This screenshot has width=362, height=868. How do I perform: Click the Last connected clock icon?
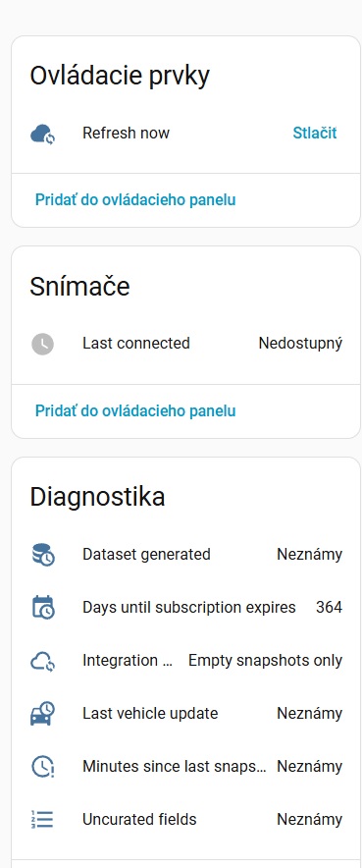coord(42,344)
